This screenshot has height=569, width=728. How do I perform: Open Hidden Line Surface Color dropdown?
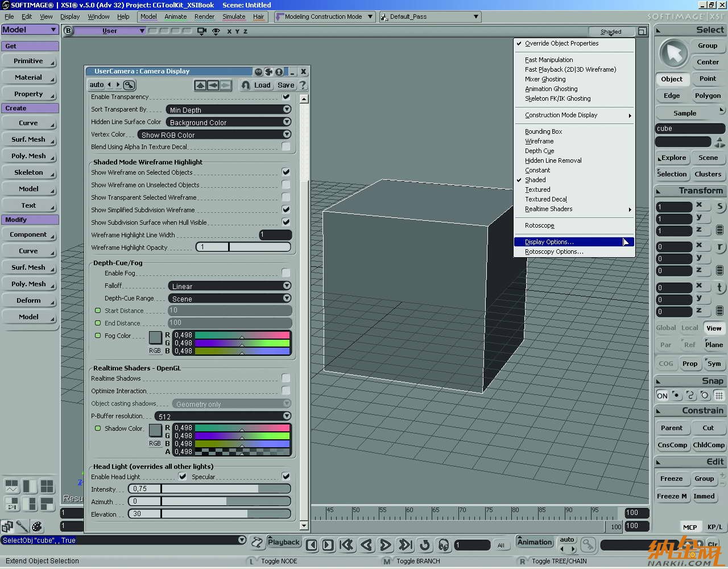coord(229,122)
